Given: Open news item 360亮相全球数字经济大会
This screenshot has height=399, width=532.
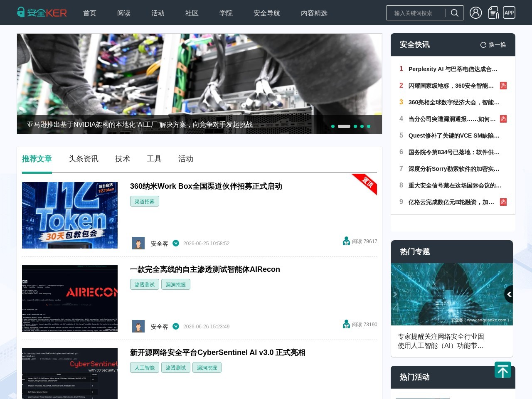Looking at the screenshot, I should pyautogui.click(x=454, y=102).
